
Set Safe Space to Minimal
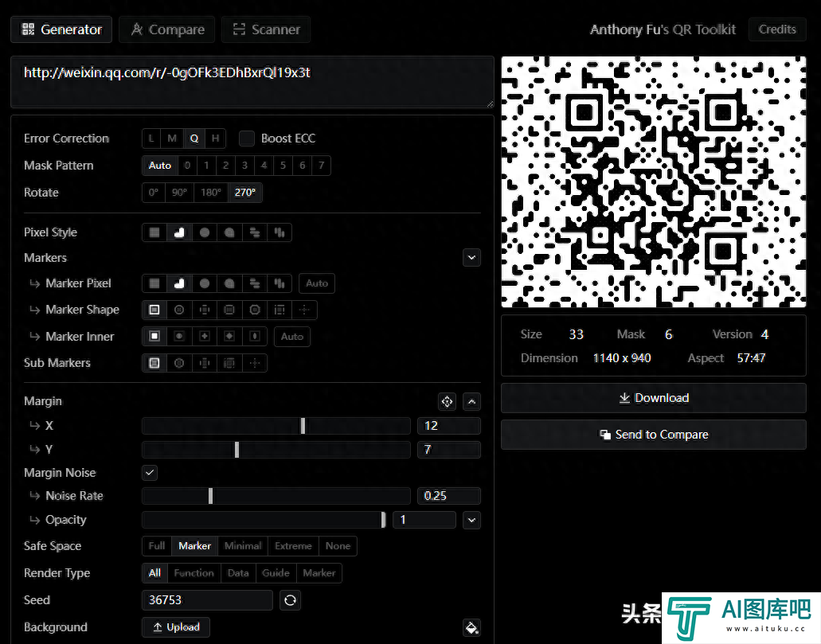click(243, 546)
